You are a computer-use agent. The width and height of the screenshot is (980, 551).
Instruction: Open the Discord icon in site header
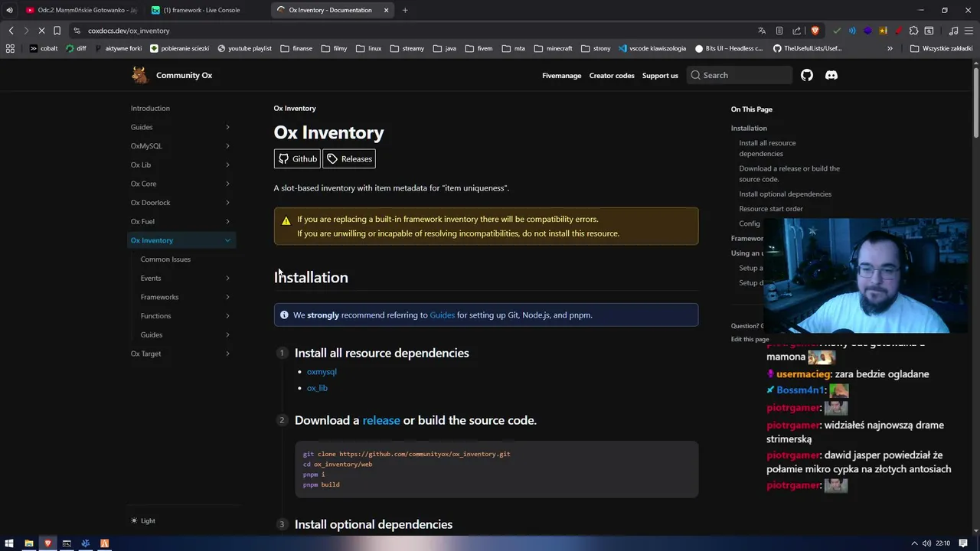tap(831, 75)
